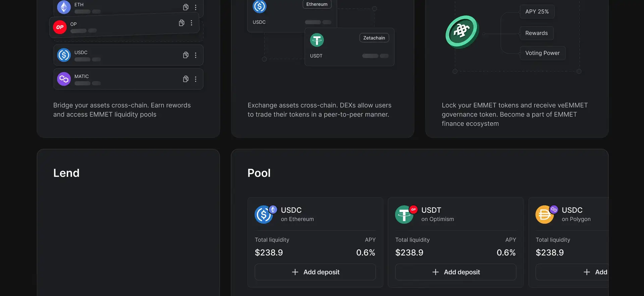Open the Lend section heading
This screenshot has height=296, width=644.
(x=66, y=173)
